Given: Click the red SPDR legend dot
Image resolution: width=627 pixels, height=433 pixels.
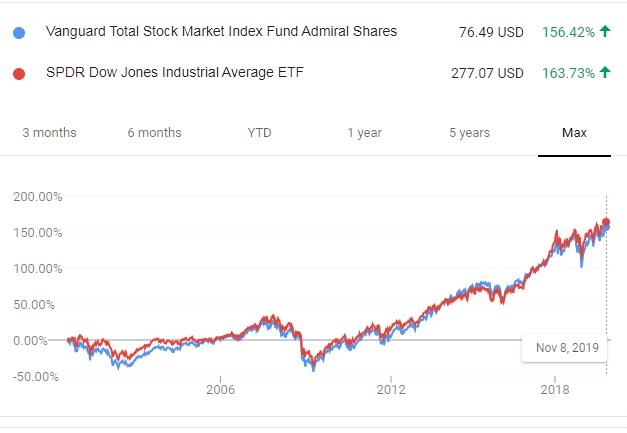Looking at the screenshot, I should click(21, 73).
